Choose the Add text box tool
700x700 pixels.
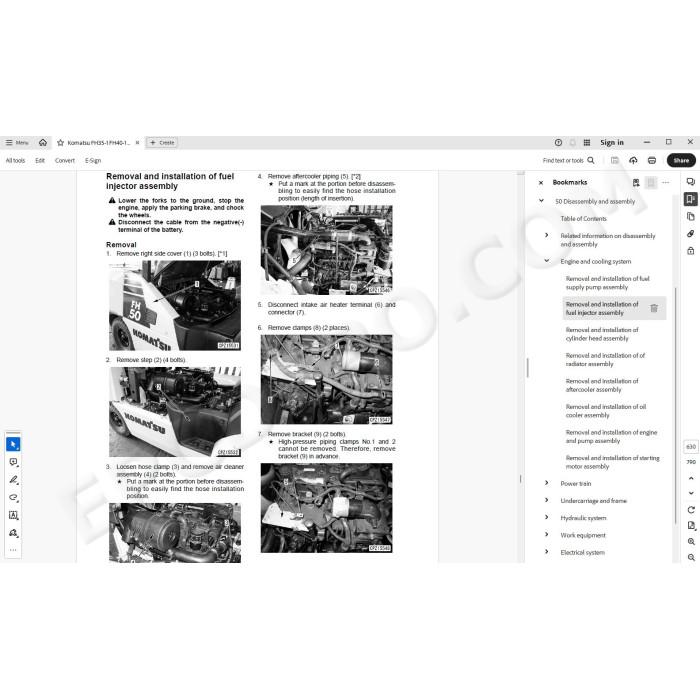(13, 515)
